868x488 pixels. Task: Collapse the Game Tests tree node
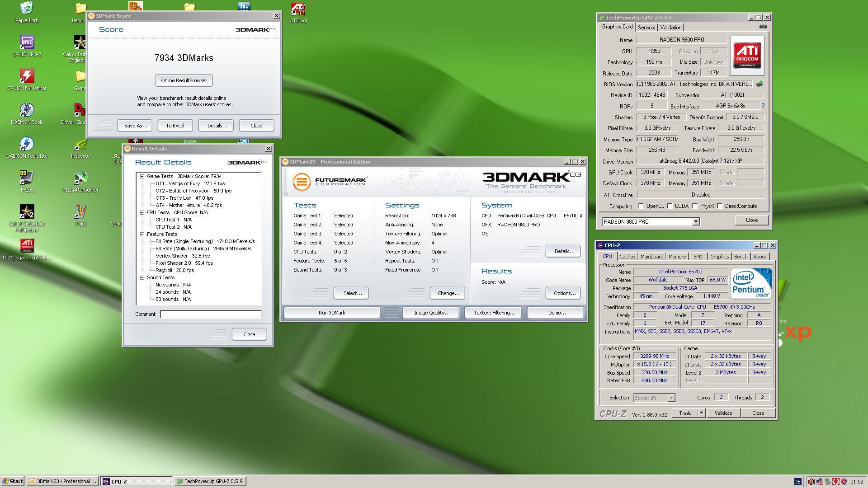[x=142, y=177]
